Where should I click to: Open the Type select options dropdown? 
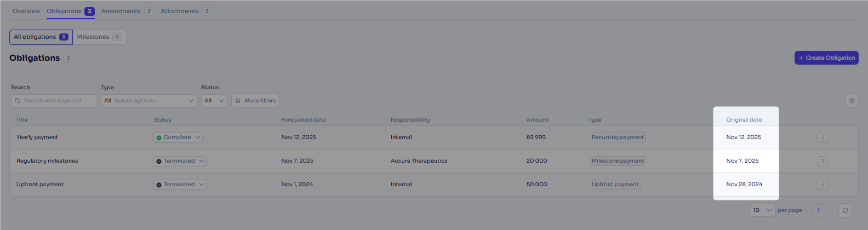[x=149, y=101]
